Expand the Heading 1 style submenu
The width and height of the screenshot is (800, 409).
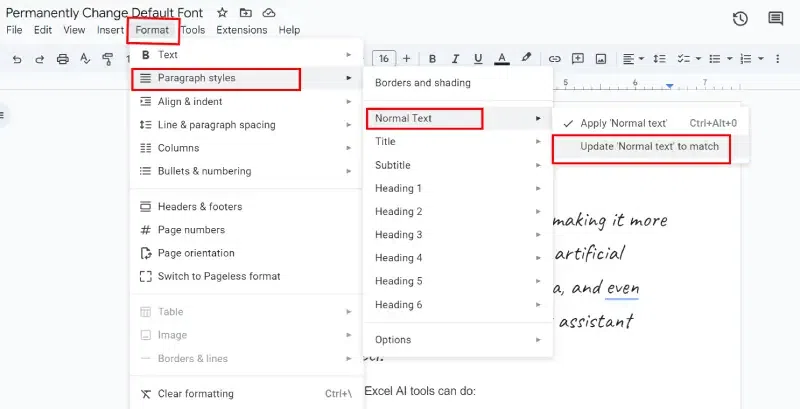pos(458,188)
